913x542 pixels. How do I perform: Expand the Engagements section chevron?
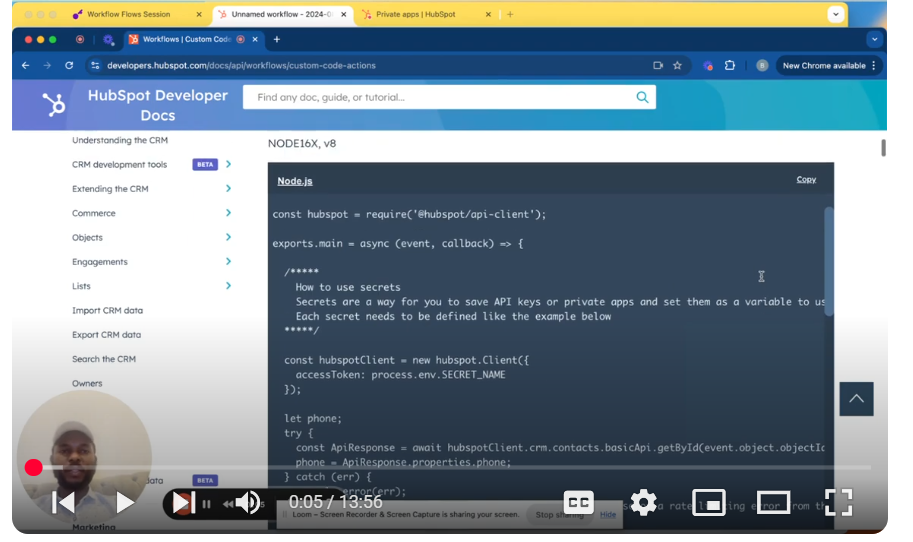228,261
